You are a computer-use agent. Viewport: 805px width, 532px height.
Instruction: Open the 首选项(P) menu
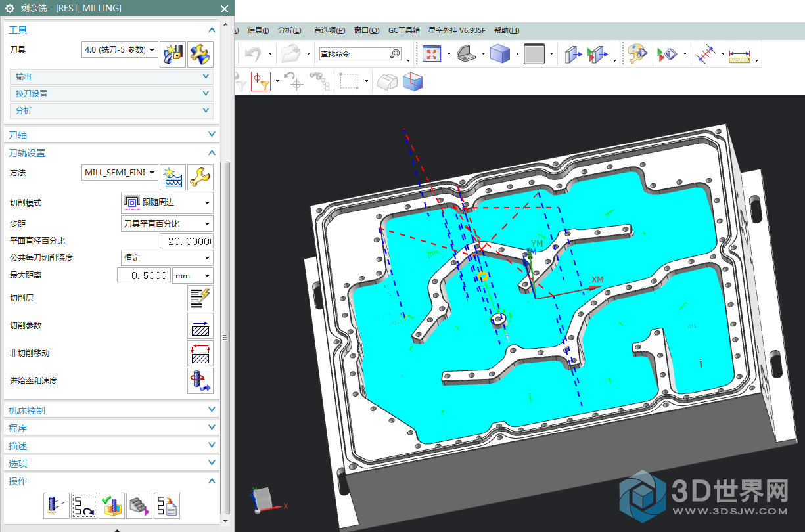[329, 30]
